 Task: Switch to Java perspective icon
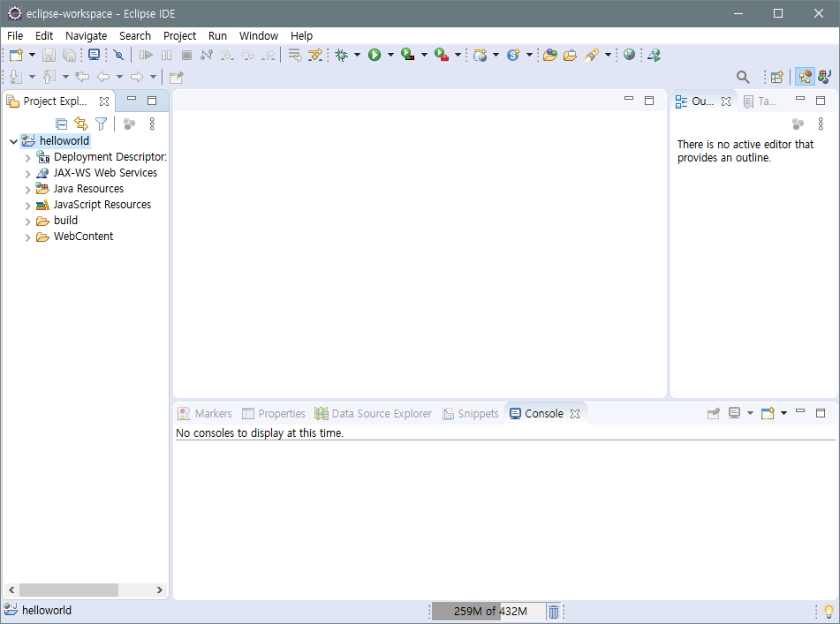tap(824, 77)
